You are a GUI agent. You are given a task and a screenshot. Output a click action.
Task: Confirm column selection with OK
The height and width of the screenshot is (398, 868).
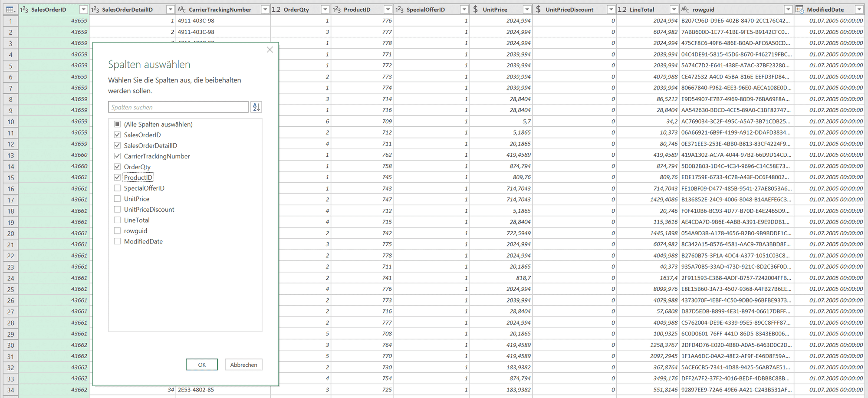pos(202,365)
